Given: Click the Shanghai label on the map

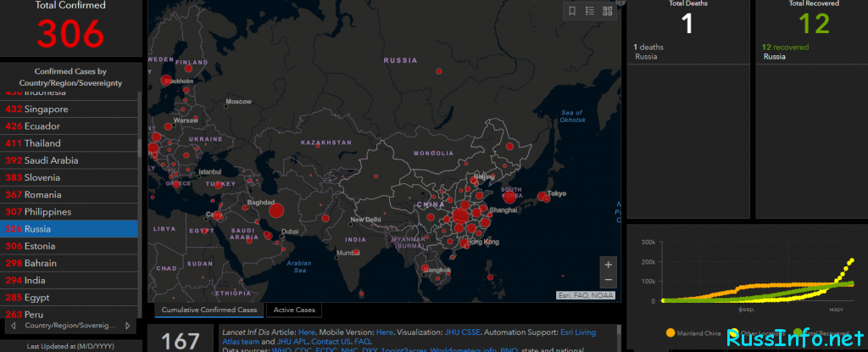Looking at the screenshot, I should (504, 210).
